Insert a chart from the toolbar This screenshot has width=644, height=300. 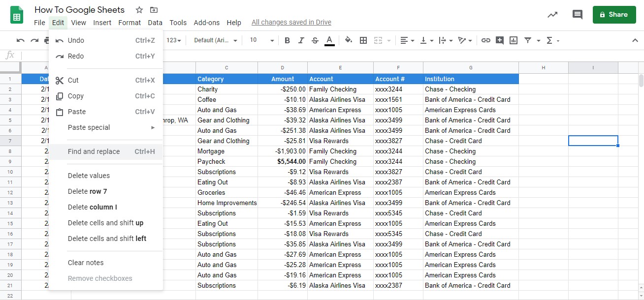point(514,40)
